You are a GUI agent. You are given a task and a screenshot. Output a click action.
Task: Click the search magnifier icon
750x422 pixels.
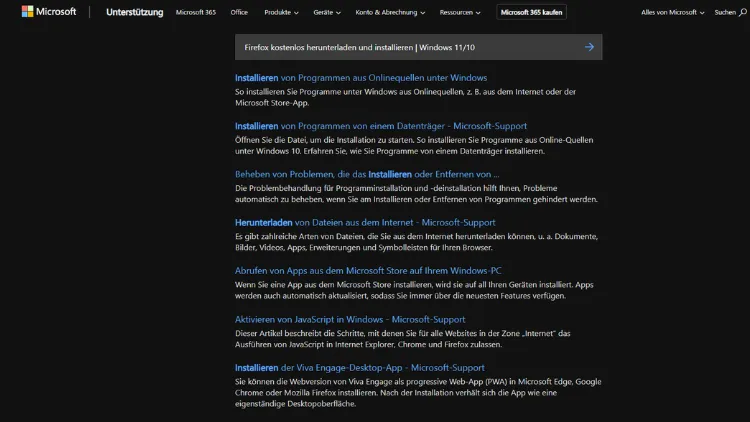pos(742,12)
